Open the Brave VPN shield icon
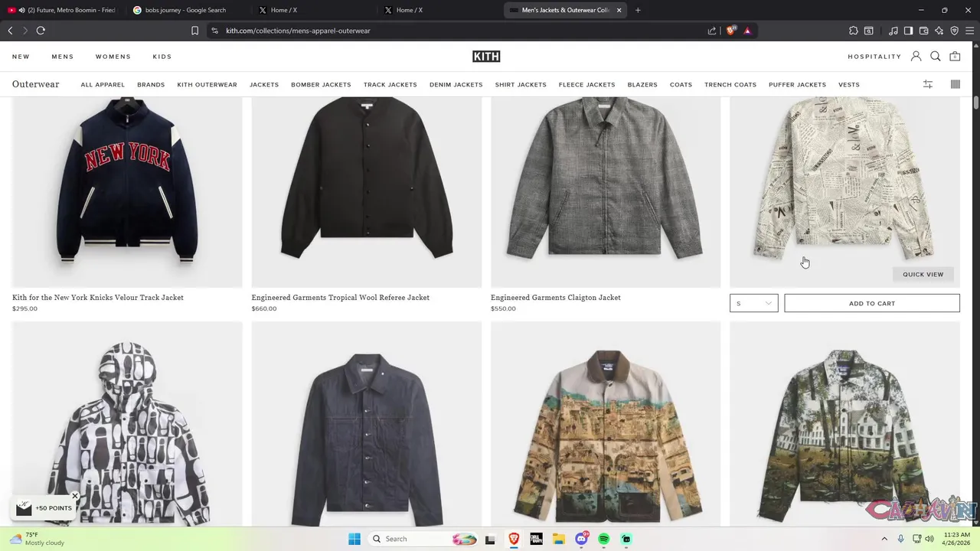Image resolution: width=980 pixels, height=551 pixels. point(955,31)
